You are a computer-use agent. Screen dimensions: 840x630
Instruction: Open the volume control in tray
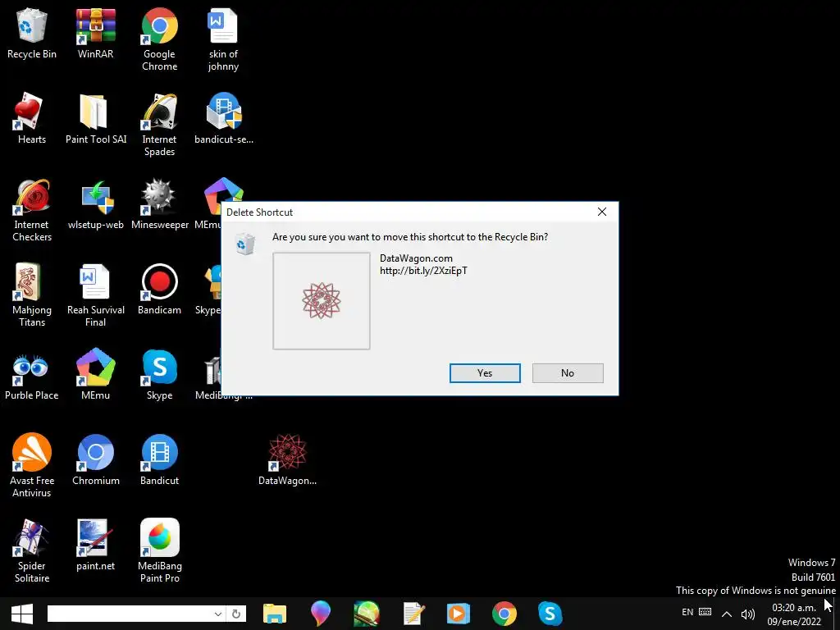(748, 614)
